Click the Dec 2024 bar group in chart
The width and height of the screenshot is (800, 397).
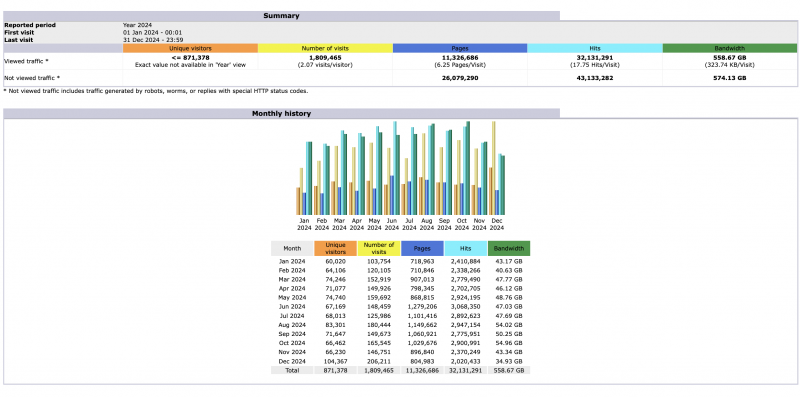point(496,168)
